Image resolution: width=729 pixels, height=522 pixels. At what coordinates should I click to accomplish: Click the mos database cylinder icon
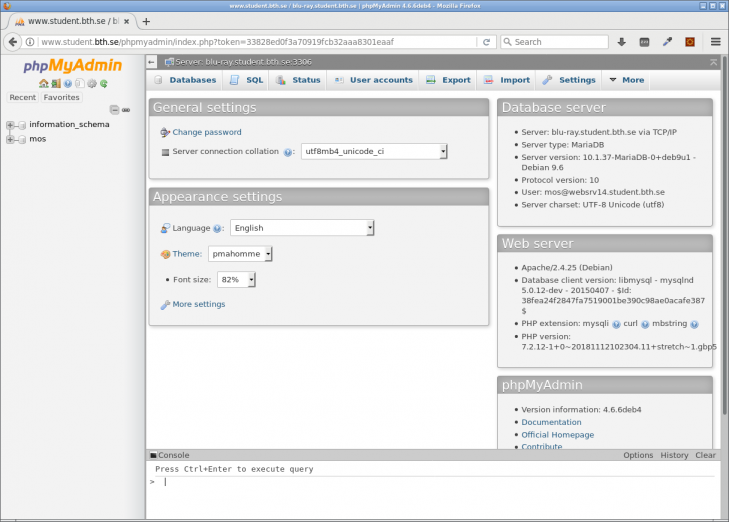[x=21, y=139]
